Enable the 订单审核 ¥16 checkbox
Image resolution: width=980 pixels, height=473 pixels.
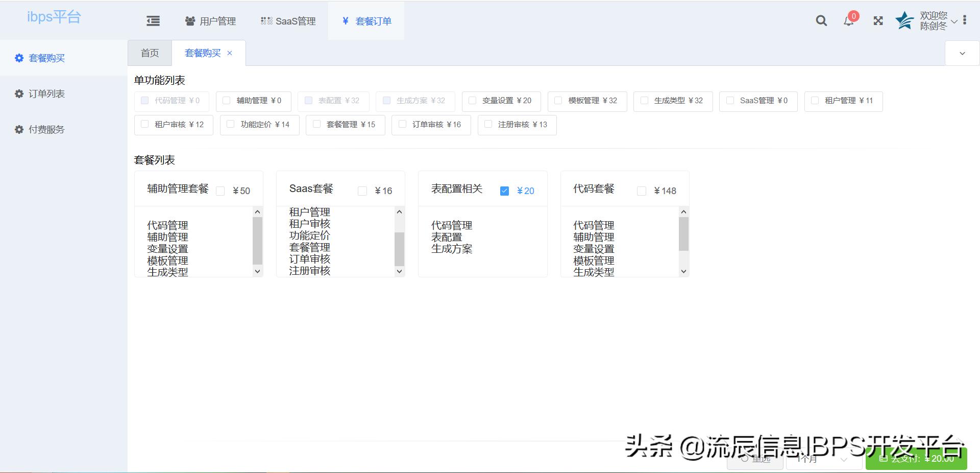point(402,125)
